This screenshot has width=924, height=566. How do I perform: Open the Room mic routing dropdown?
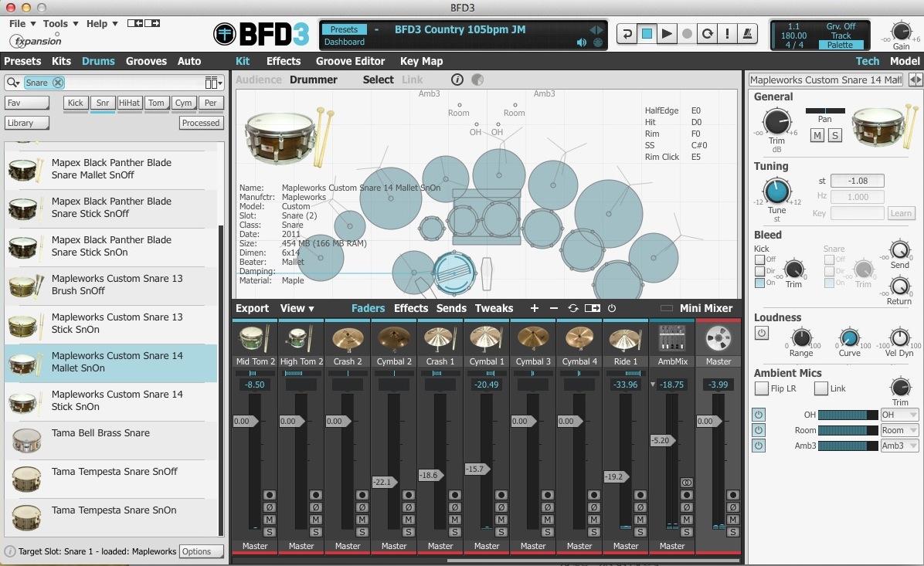click(899, 431)
